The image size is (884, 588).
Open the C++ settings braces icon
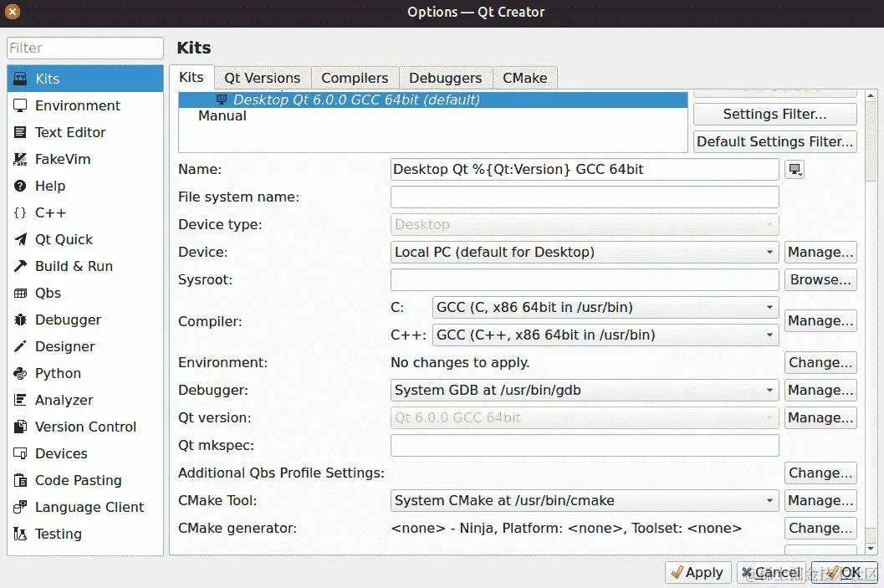20,212
